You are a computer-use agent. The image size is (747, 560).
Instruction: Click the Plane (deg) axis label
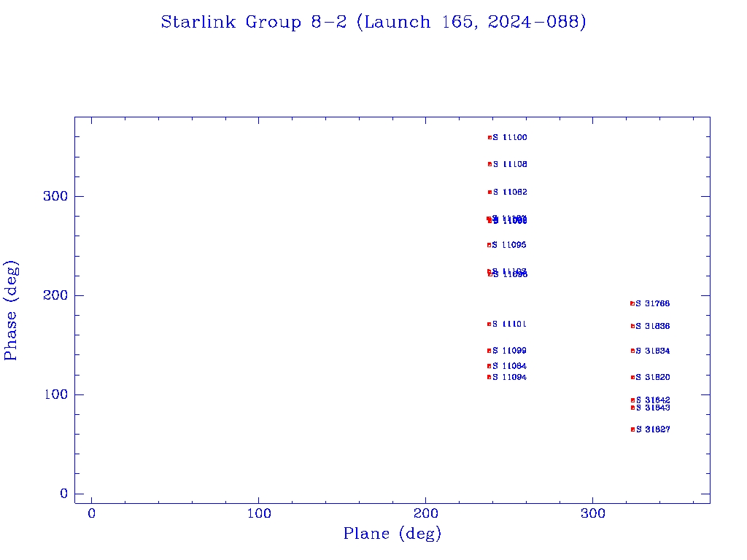coord(392,533)
